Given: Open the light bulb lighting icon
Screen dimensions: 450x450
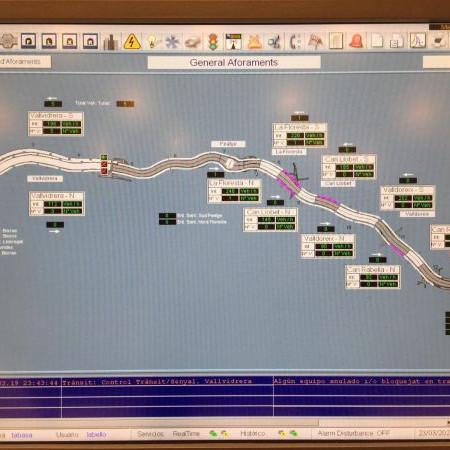Looking at the screenshot, I should pos(152,42).
